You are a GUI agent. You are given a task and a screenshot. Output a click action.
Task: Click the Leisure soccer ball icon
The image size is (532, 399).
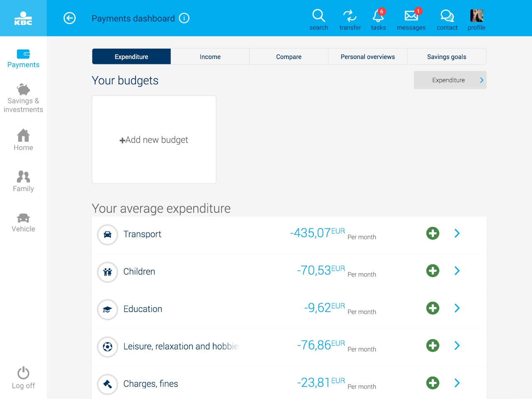[108, 347]
